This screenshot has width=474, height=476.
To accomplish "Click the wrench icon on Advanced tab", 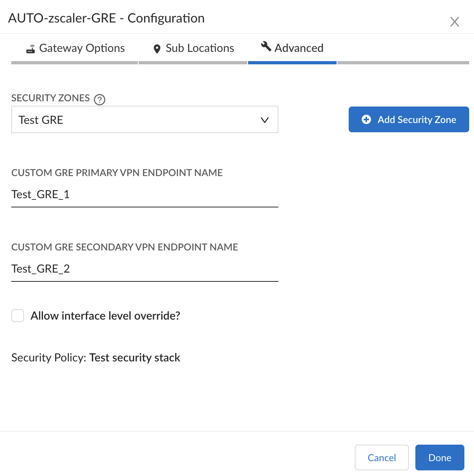I will click(266, 46).
